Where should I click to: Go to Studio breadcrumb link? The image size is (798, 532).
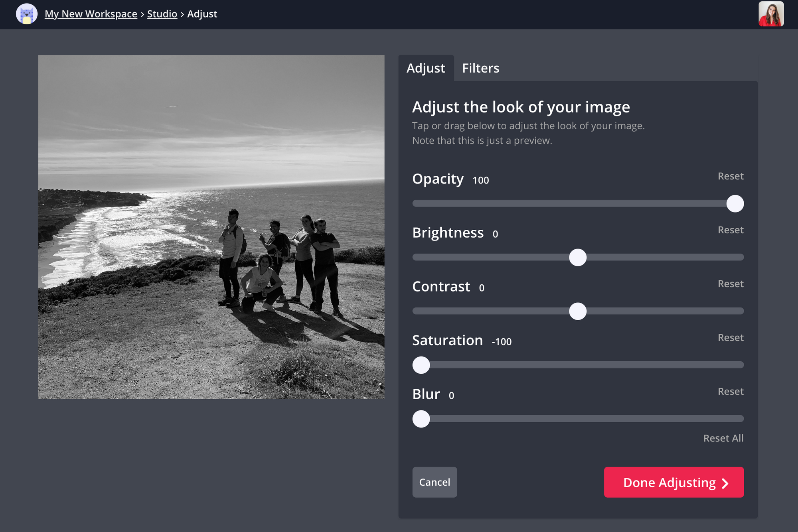[162, 14]
